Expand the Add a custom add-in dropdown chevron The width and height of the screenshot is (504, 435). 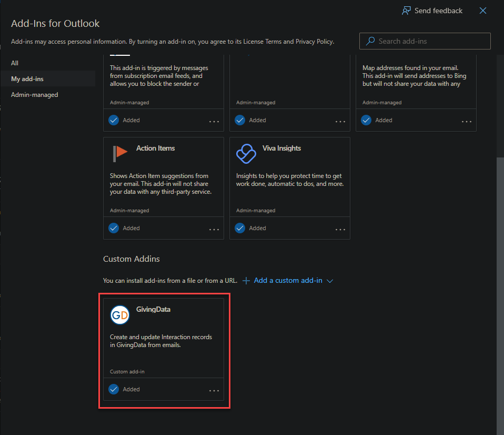(x=330, y=281)
